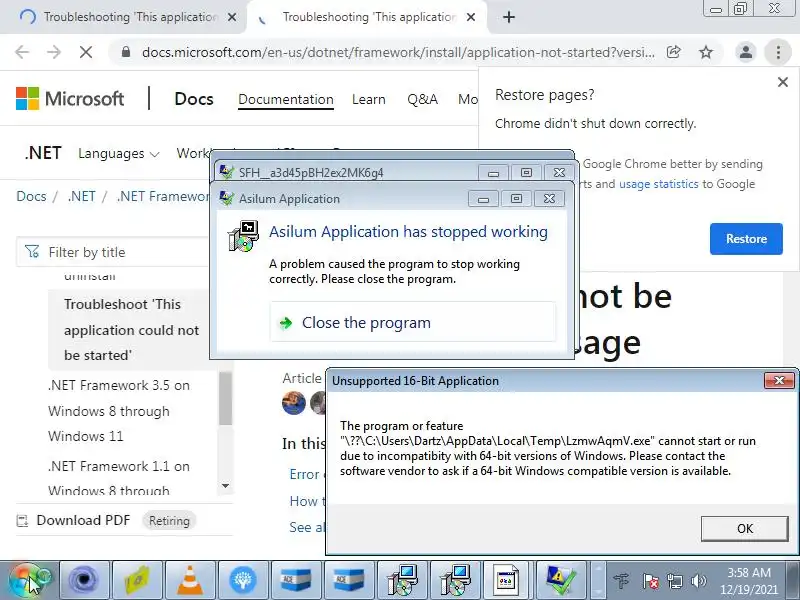This screenshot has width=800, height=600.
Task: Open Chrome's three-dot menu
Action: pyautogui.click(x=778, y=52)
